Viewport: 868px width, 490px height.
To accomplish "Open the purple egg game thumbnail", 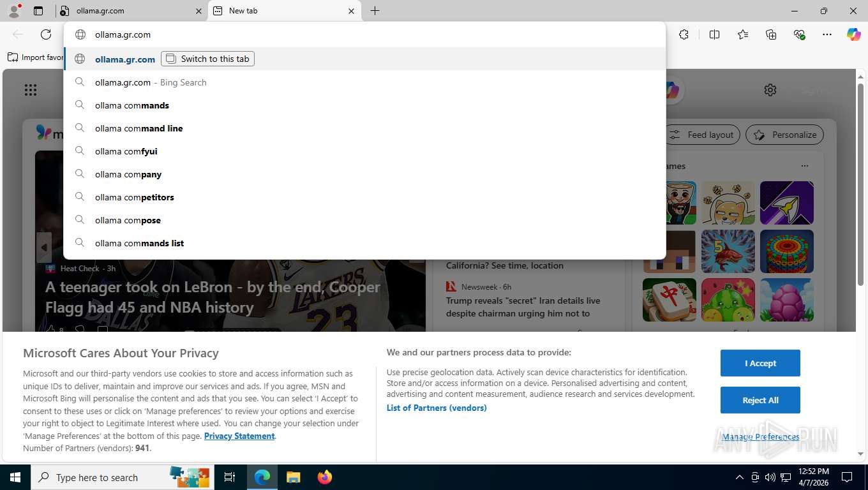I will click(787, 300).
